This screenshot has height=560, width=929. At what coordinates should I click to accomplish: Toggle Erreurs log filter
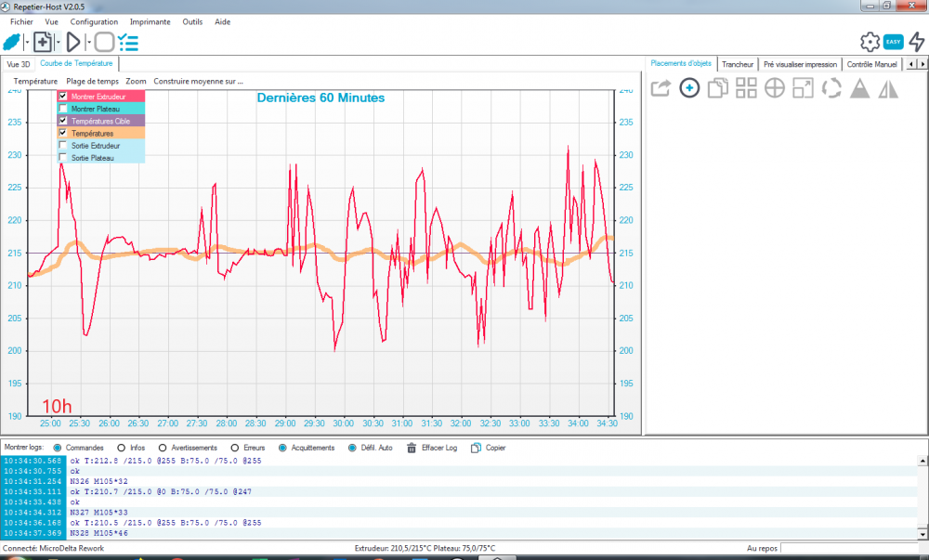[235, 449]
